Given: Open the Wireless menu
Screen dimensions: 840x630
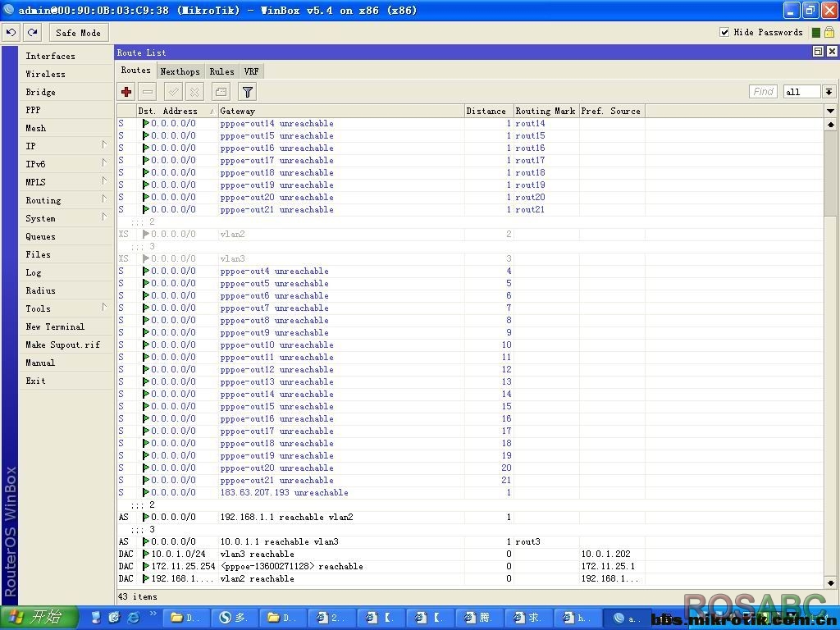Looking at the screenshot, I should click(x=66, y=74).
